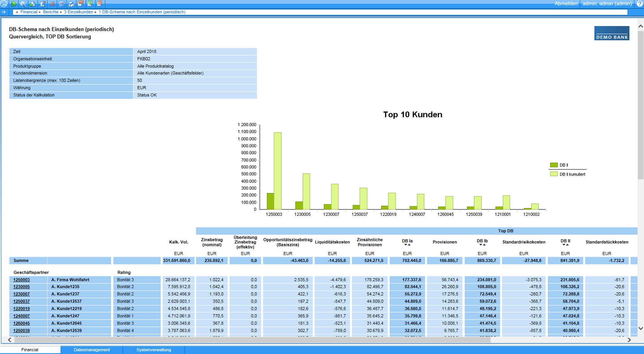Viewport: 644px width, 354px height.
Task: Click the horizontal scrollbar right arrow
Action: 629,340
